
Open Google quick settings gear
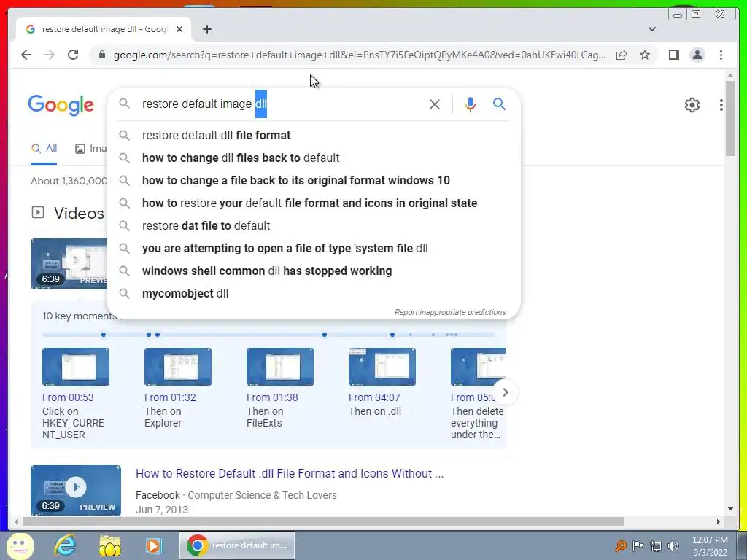[692, 105]
